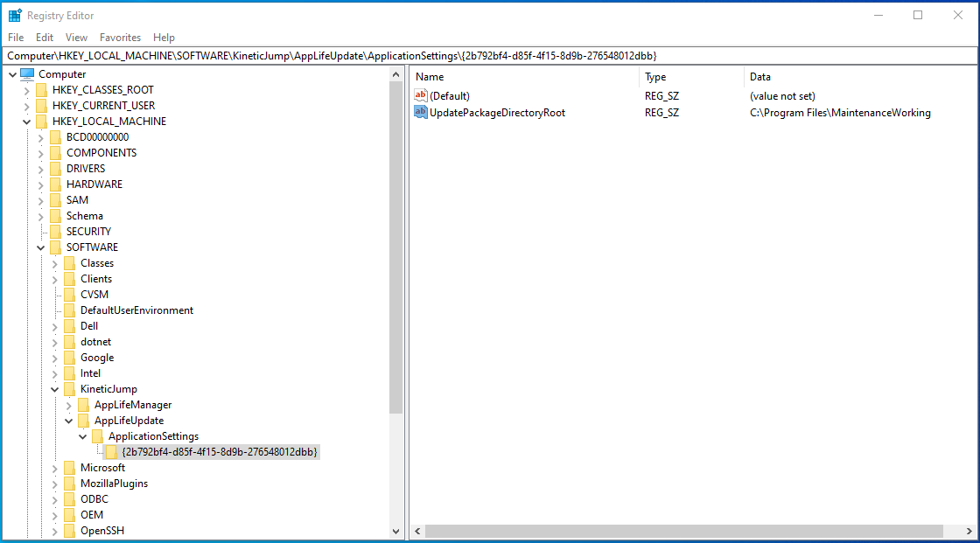Image resolution: width=980 pixels, height=543 pixels.
Task: Expand the Microsoft key
Action: click(54, 468)
